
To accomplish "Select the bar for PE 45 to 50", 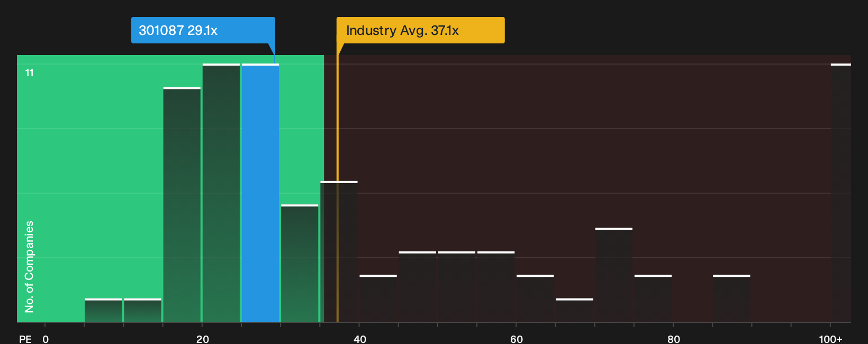I will click(x=418, y=287).
